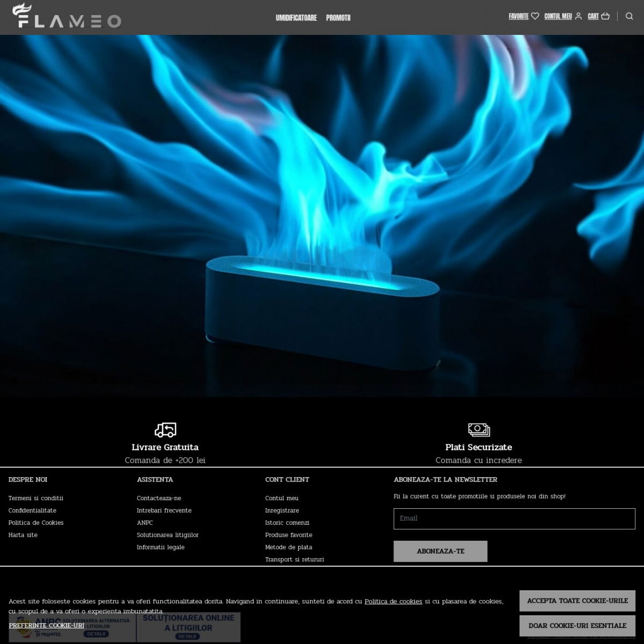
Task: Click the Flameo logo
Action: coord(67,16)
